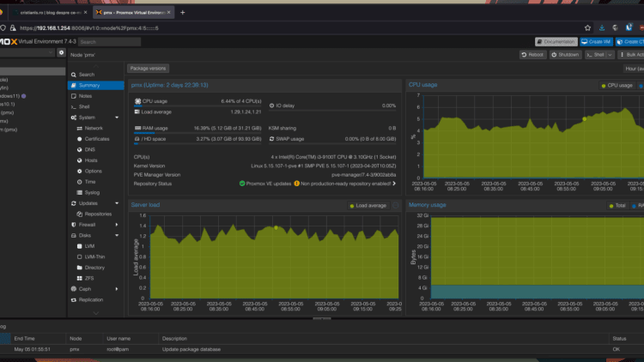Viewport: 644px width, 362px height.
Task: Toggle the Total memory legend item
Action: click(617, 206)
